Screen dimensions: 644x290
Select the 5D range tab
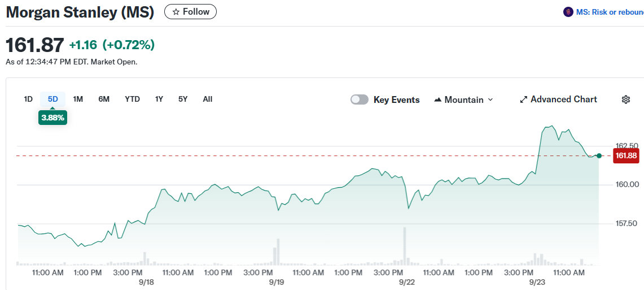coord(53,99)
